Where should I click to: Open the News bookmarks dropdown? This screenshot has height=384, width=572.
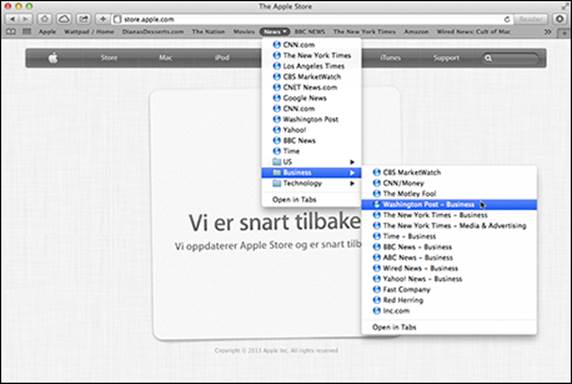(275, 32)
